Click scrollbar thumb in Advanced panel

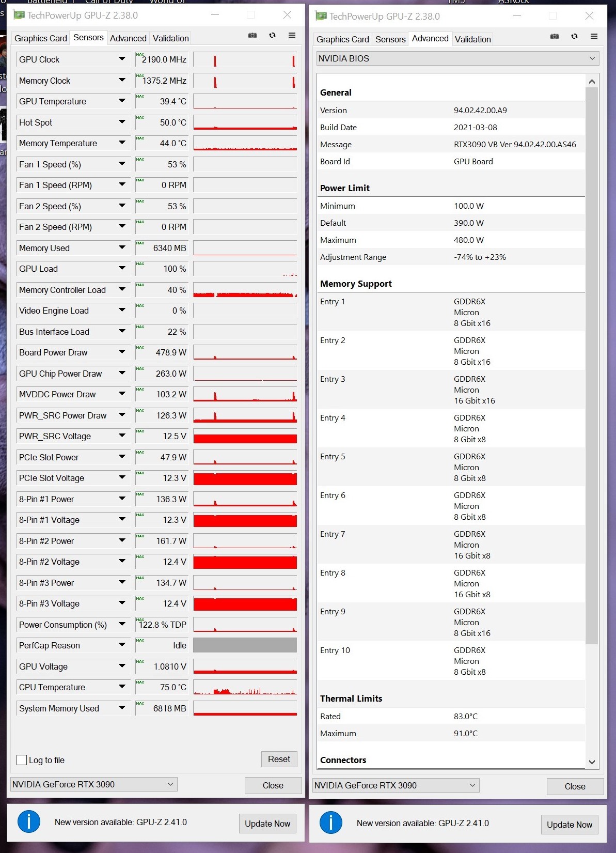(592, 366)
